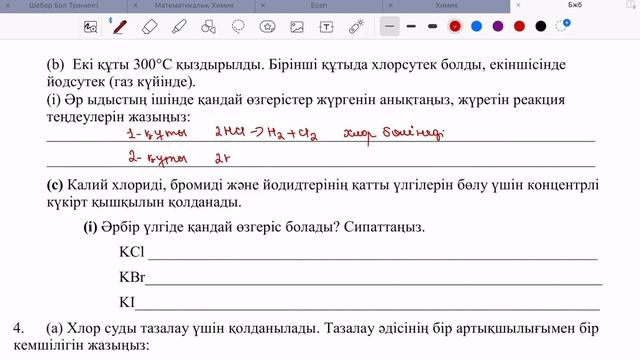Viewport: 640px width, 360px height.
Task: Open the Elements sticker tool
Action: point(267,27)
